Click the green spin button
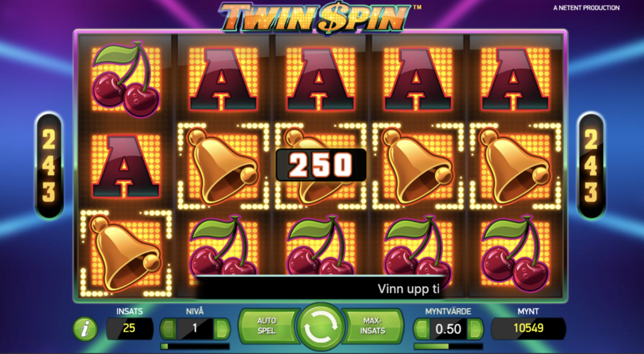644x354 pixels. [x=321, y=328]
